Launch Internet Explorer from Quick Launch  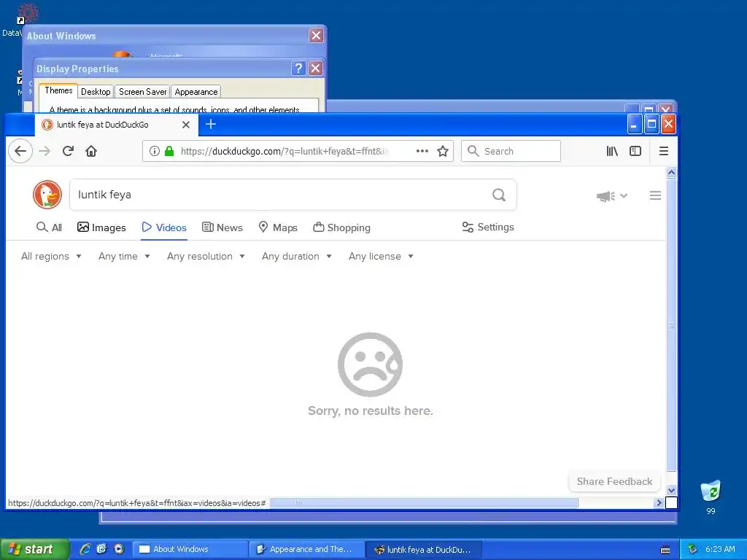(85, 549)
